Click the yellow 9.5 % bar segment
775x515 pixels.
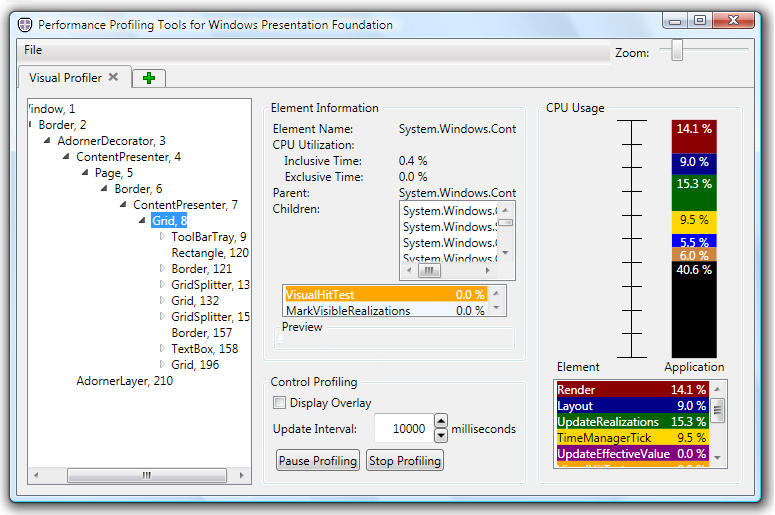pos(694,222)
